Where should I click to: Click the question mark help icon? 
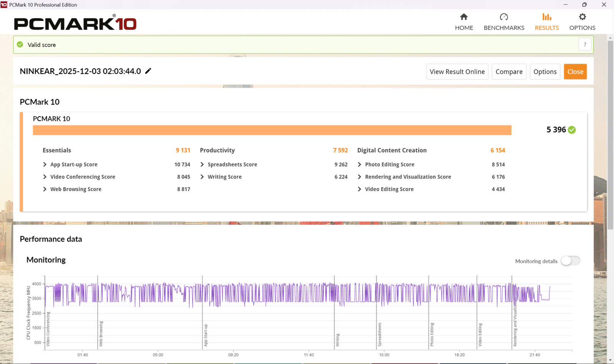[x=585, y=44]
